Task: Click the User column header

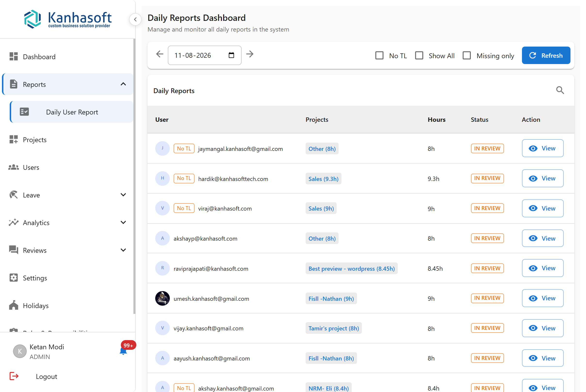Action: pyautogui.click(x=162, y=120)
